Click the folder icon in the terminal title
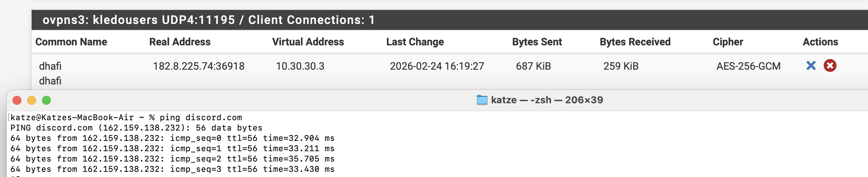Image resolution: width=868 pixels, height=177 pixels. click(x=482, y=100)
